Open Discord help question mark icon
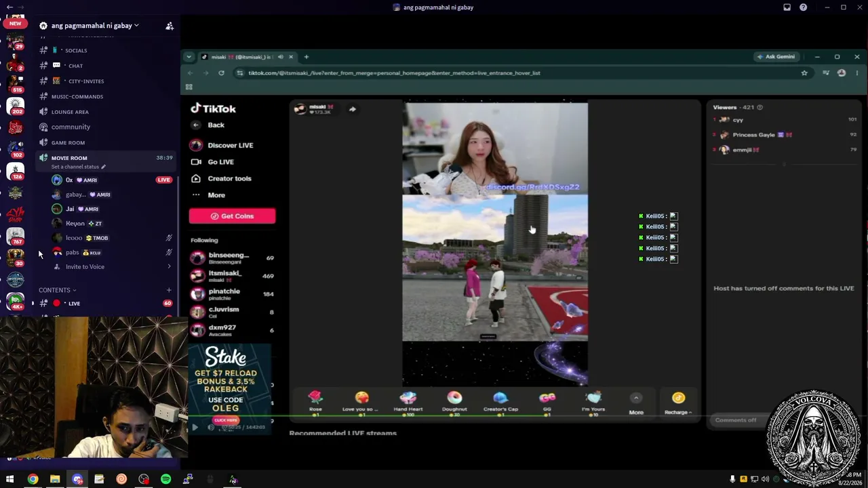This screenshot has width=868, height=488. pyautogui.click(x=804, y=7)
